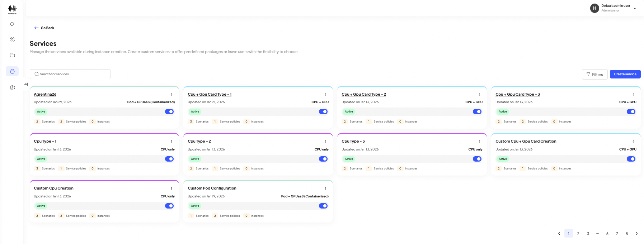Open the folder icon in sidebar
This screenshot has width=644, height=244.
pyautogui.click(x=12, y=55)
